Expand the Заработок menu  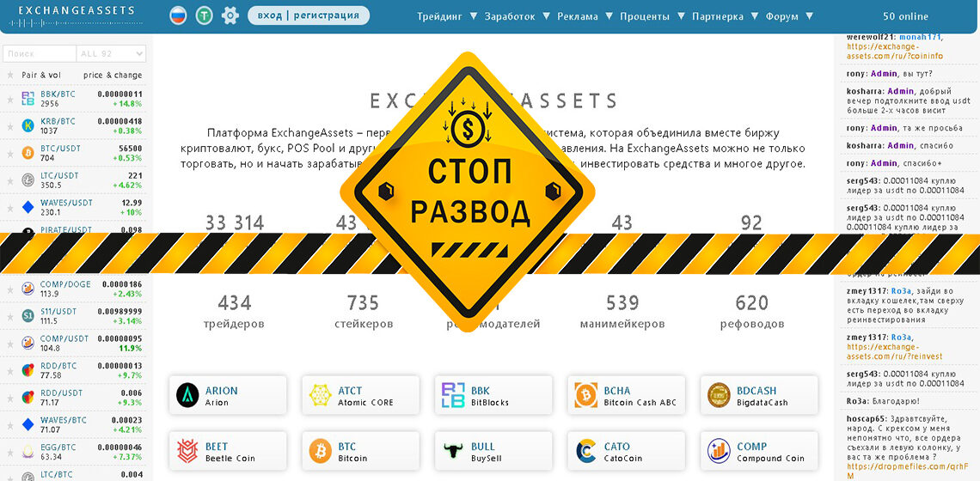click(x=517, y=16)
